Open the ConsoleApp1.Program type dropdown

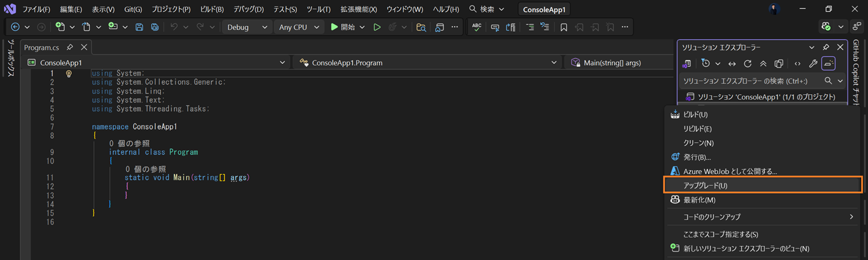428,63
